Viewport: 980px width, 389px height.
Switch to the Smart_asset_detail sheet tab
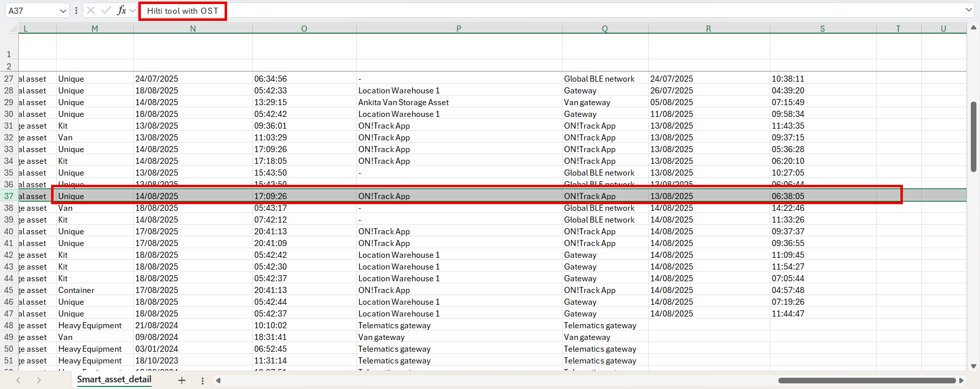pyautogui.click(x=114, y=379)
